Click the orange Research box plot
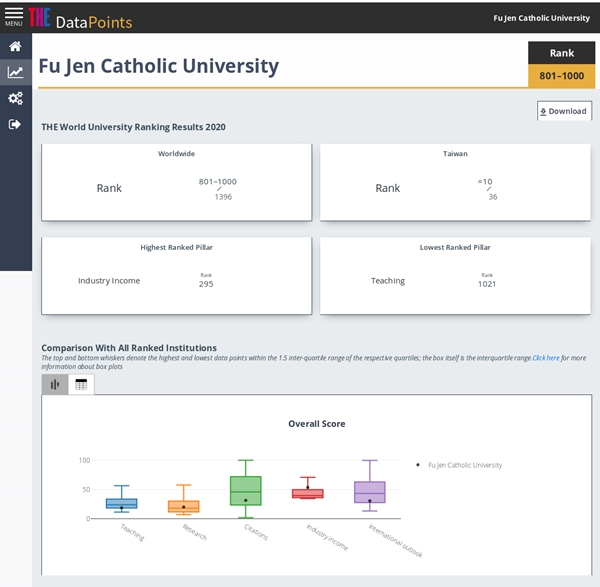The width and height of the screenshot is (600, 587). click(184, 506)
